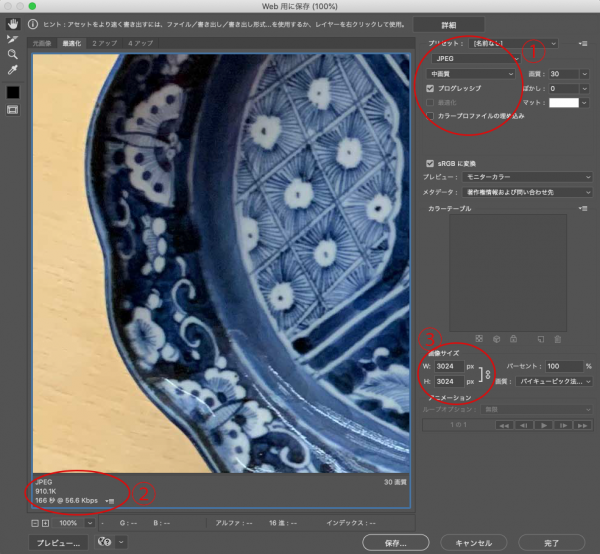Screen dimensions: 600x554
Task: Select the Slice Select tool
Action: pyautogui.click(x=13, y=39)
